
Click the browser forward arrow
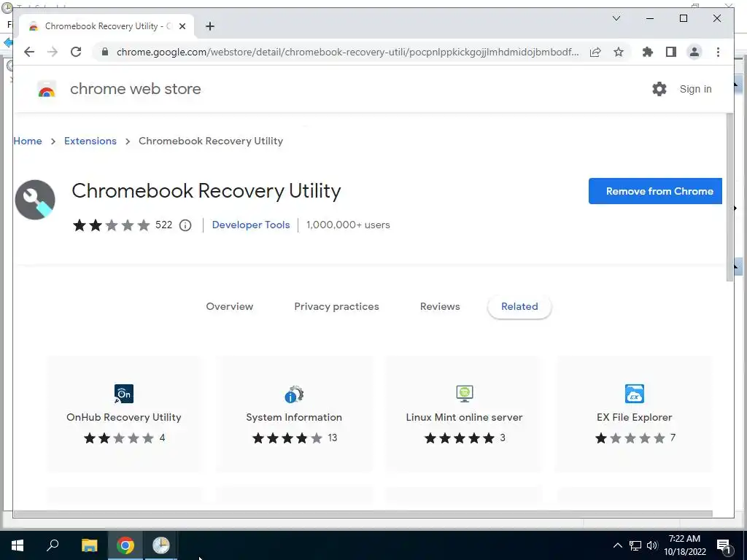pos(53,52)
